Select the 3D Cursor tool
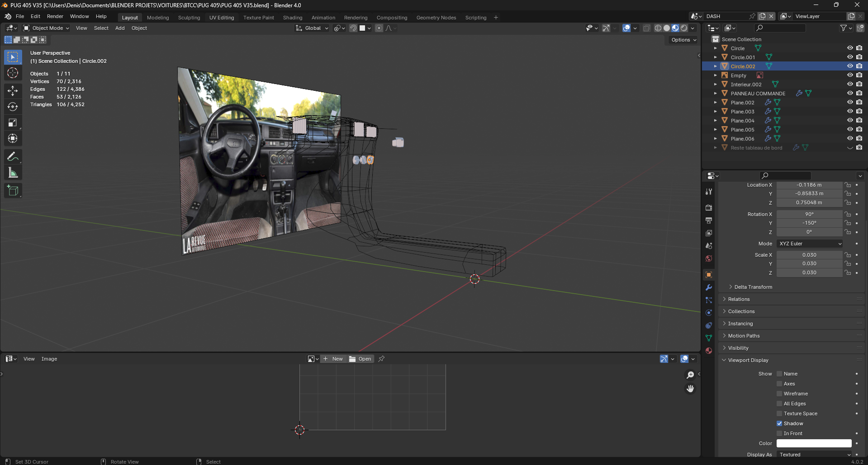 pos(13,73)
